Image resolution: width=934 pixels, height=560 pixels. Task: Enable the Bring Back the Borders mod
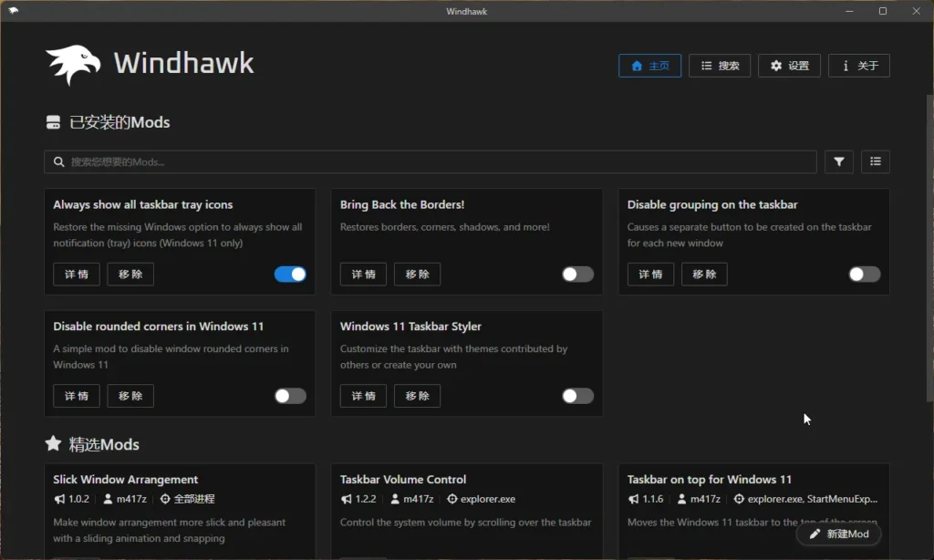coord(577,274)
